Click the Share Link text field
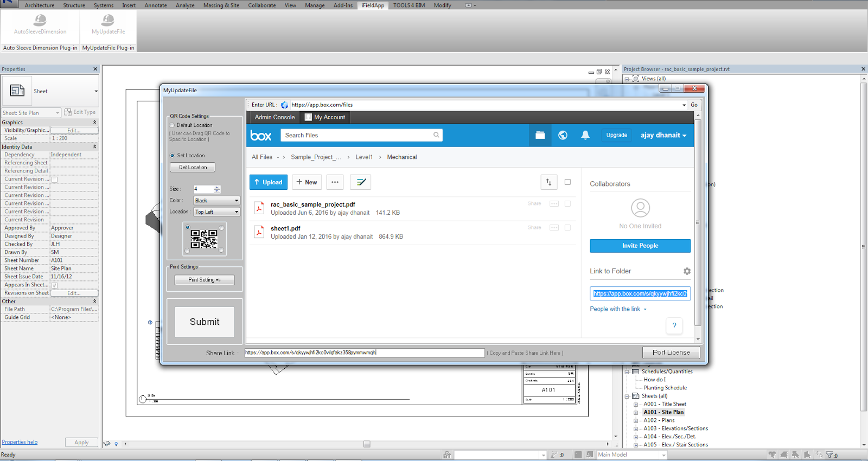Viewport: 868px width, 461px height. [365, 353]
